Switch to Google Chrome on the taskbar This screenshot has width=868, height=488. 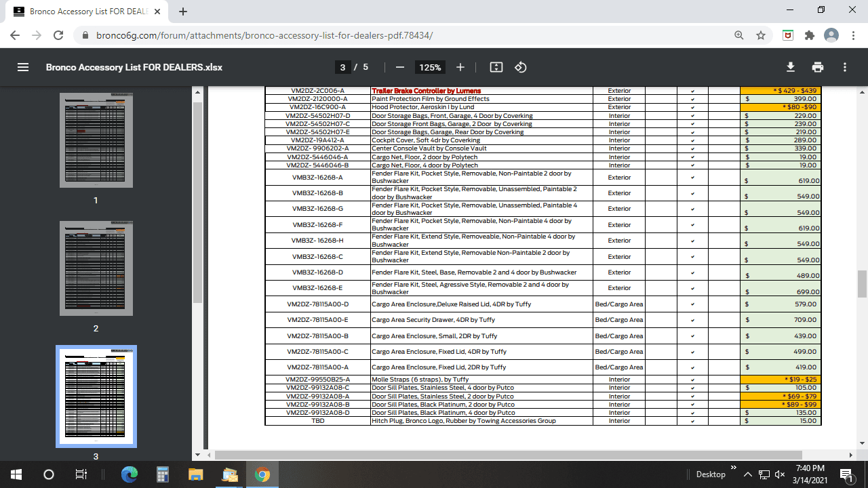coord(262,474)
